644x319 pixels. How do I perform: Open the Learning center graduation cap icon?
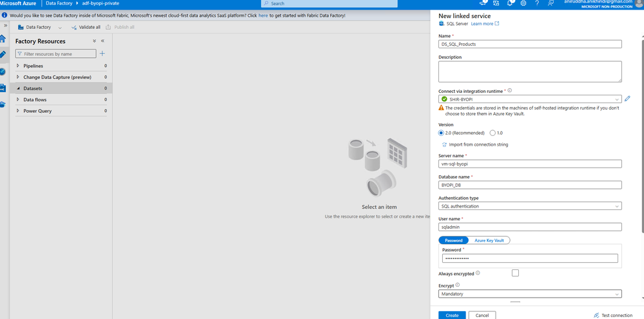click(x=3, y=104)
